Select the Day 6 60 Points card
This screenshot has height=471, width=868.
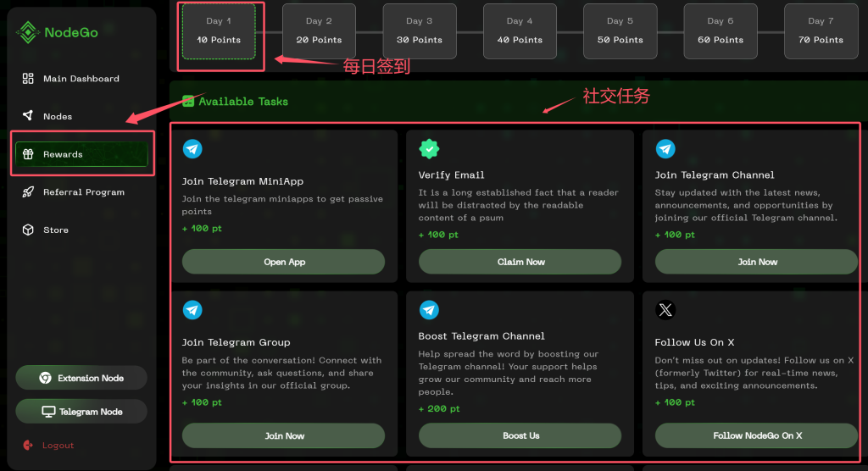721,31
